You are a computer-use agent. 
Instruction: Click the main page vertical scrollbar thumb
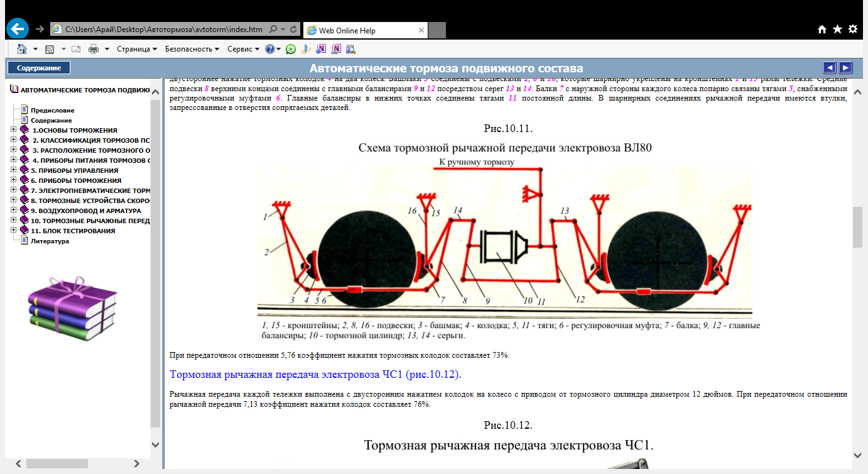click(x=857, y=228)
